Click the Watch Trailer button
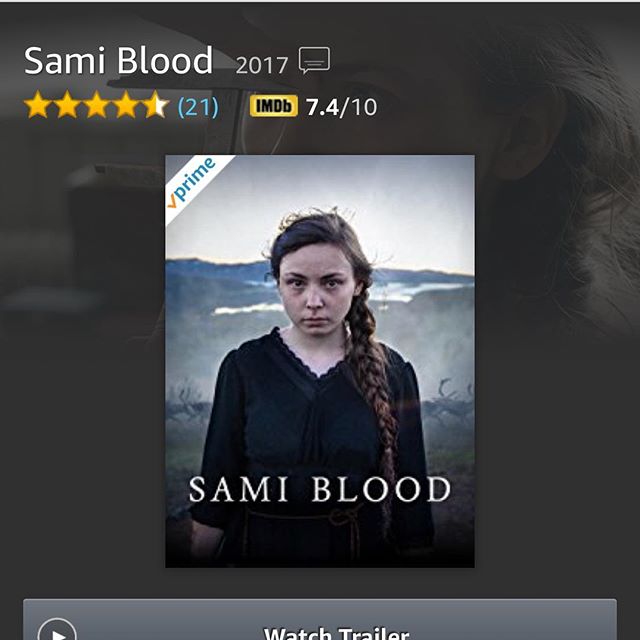 [320, 619]
